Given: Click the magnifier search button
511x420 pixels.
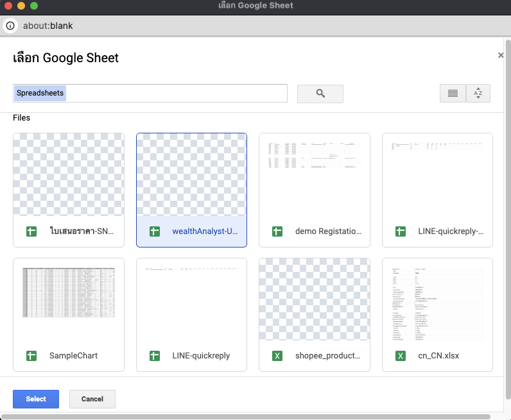Looking at the screenshot, I should [320, 94].
